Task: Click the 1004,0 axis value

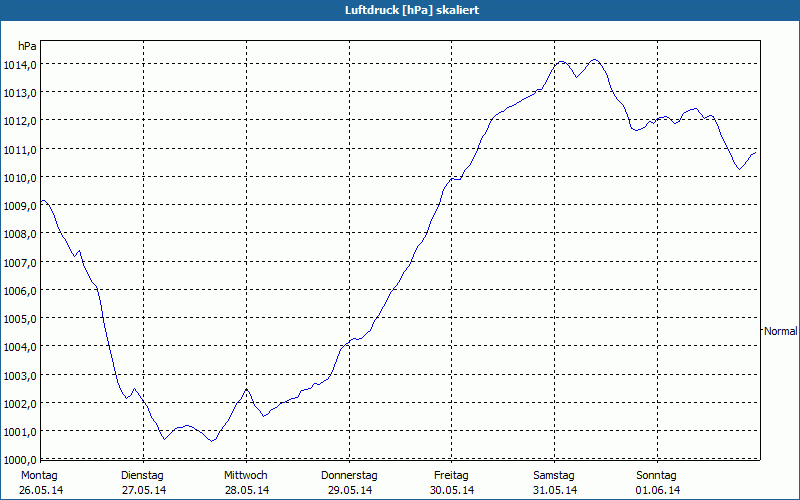Action: click(x=20, y=347)
